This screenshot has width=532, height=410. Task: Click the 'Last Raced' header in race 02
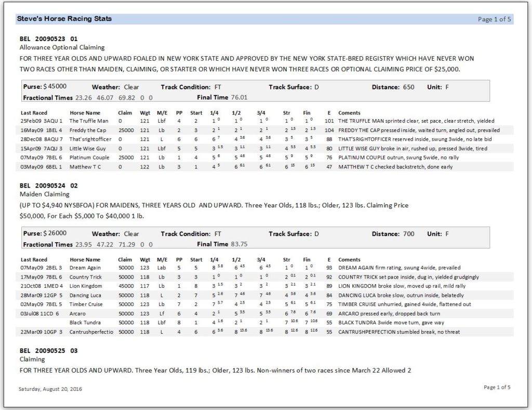[x=34, y=260]
